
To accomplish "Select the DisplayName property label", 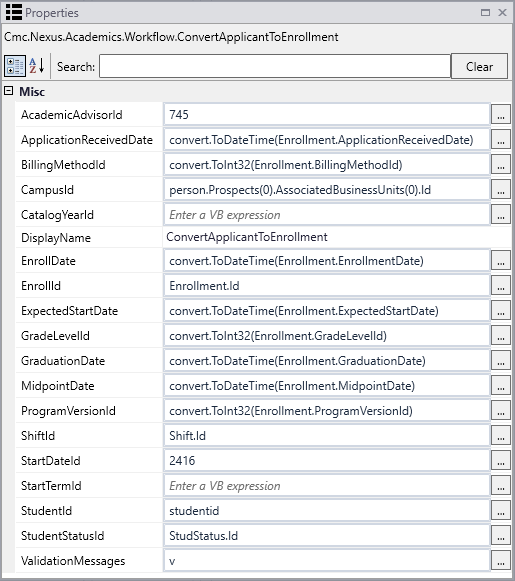I will pos(56,238).
